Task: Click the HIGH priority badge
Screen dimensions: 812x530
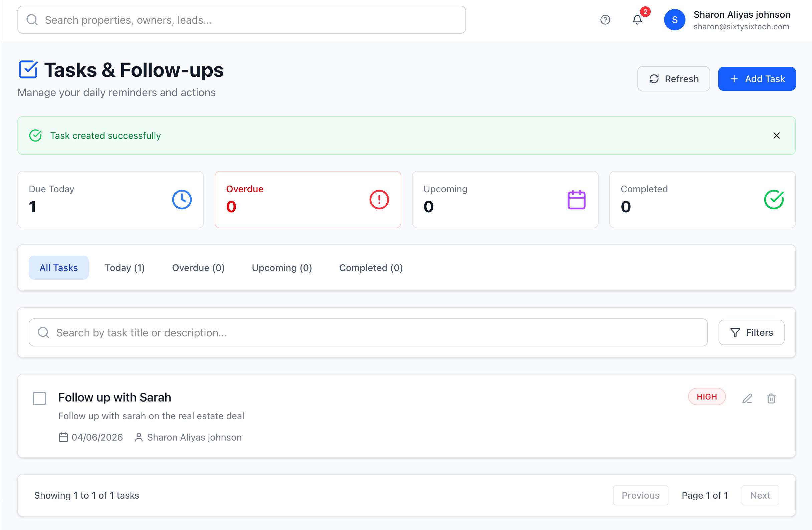Action: click(x=706, y=396)
